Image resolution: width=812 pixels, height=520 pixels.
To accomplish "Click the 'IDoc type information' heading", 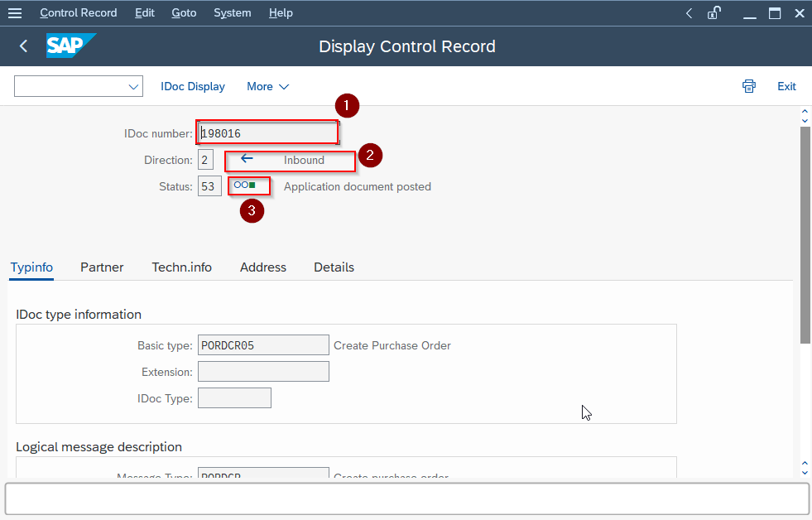I will pos(78,315).
